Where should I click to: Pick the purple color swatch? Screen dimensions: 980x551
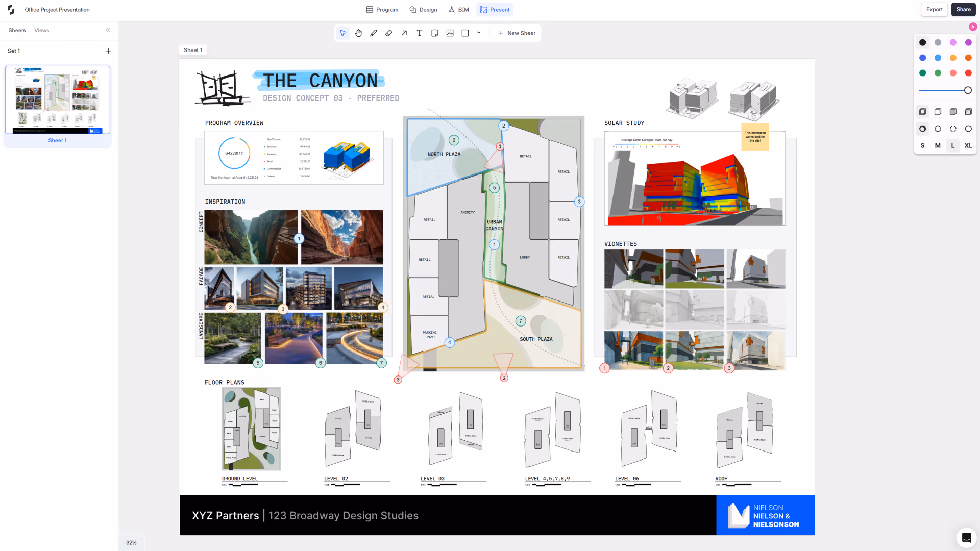(x=969, y=43)
